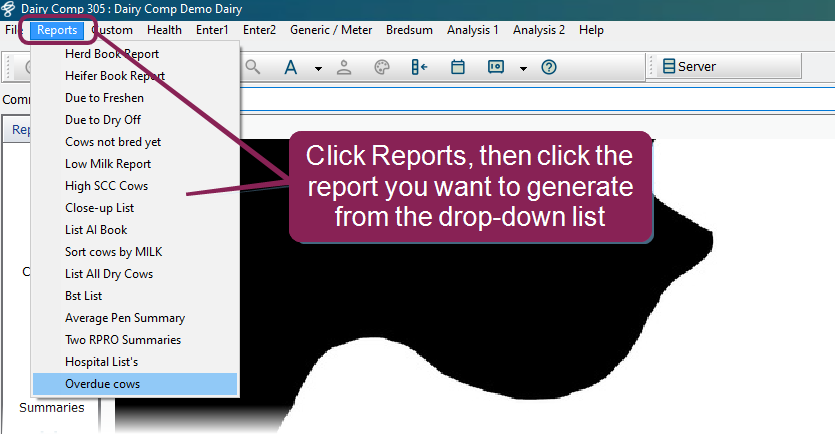Viewport: 835px width, 446px height.
Task: Generate the Low Milk Report
Action: pos(135,164)
